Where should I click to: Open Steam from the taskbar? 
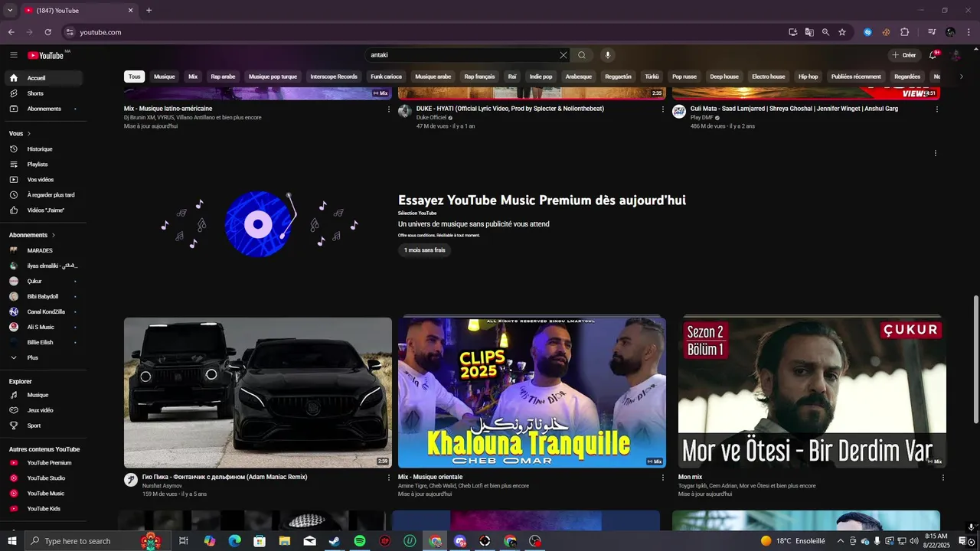coord(335,541)
